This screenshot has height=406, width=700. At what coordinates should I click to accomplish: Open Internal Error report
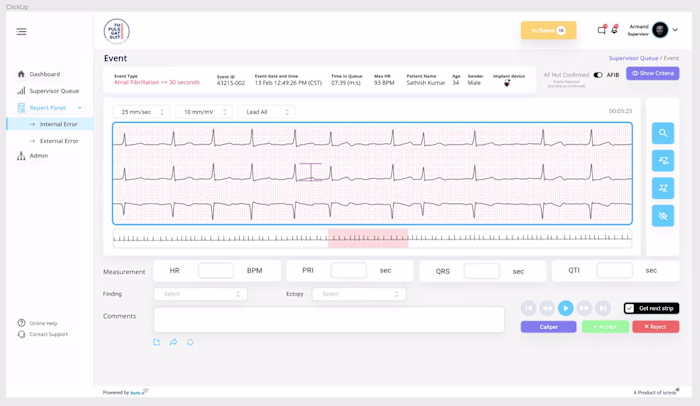(58, 124)
